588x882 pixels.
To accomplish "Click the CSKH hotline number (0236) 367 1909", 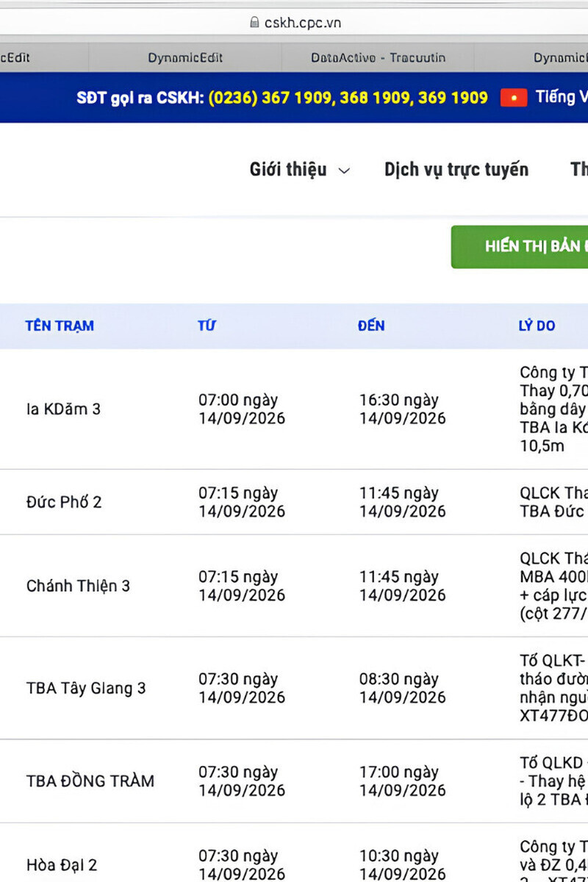I will [270, 98].
